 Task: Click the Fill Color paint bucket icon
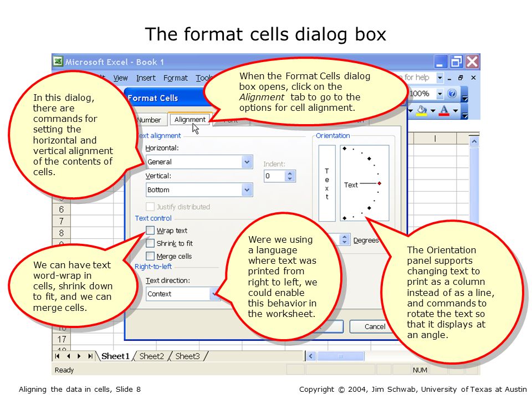422,111
